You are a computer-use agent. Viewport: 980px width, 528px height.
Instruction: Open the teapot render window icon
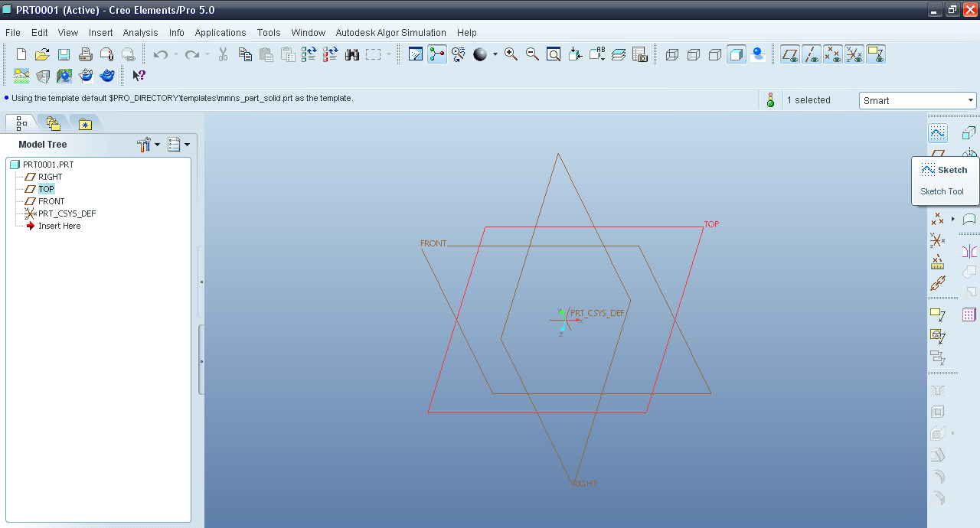coord(108,76)
